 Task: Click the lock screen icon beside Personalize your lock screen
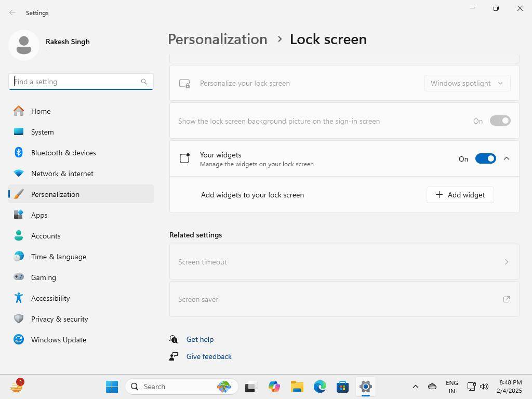click(x=184, y=84)
